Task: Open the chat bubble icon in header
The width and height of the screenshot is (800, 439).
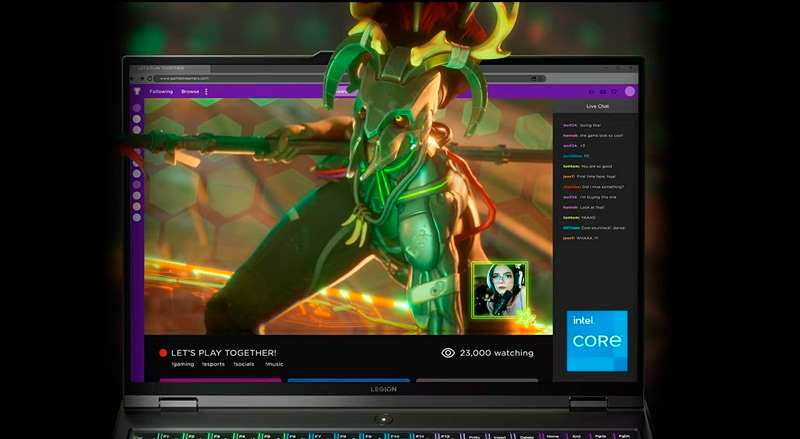Action: click(614, 92)
